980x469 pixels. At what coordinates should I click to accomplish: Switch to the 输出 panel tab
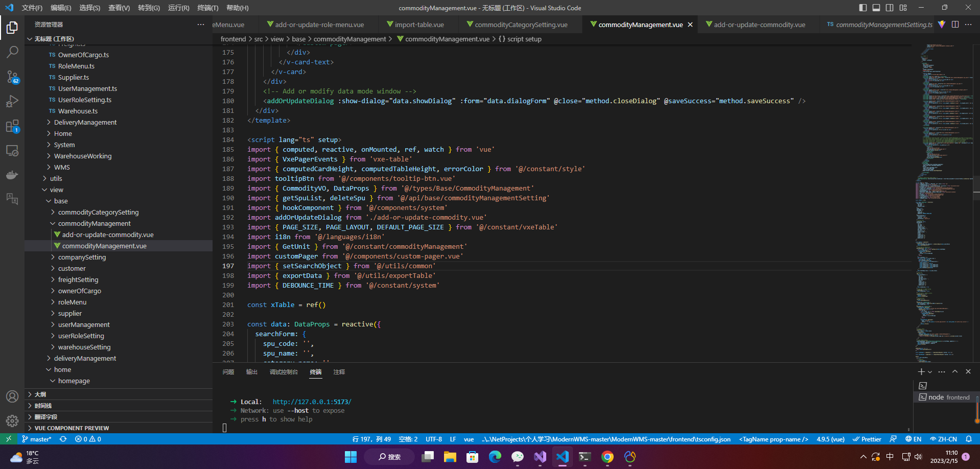252,372
